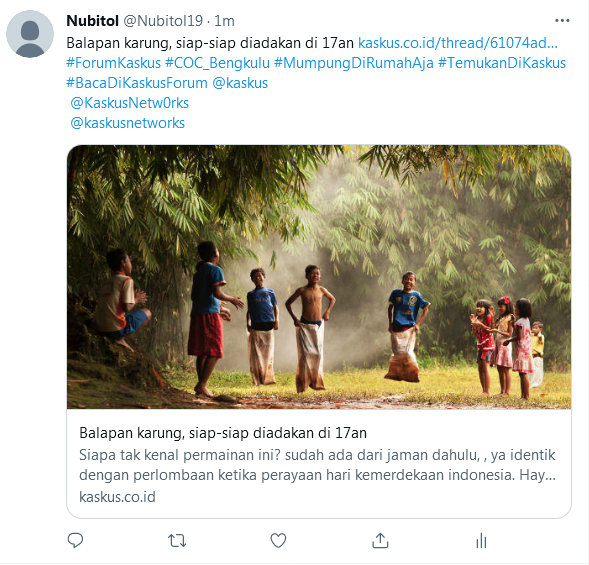589x565 pixels.
Task: View tweet analytics bar chart icon
Action: (481, 541)
